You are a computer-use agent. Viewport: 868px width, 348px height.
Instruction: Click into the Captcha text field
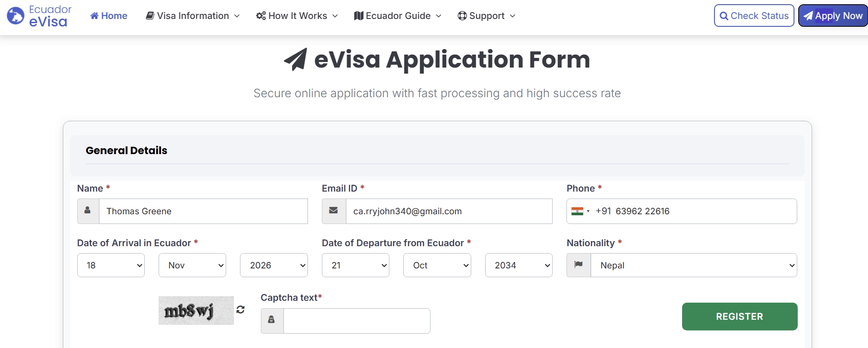coord(357,321)
